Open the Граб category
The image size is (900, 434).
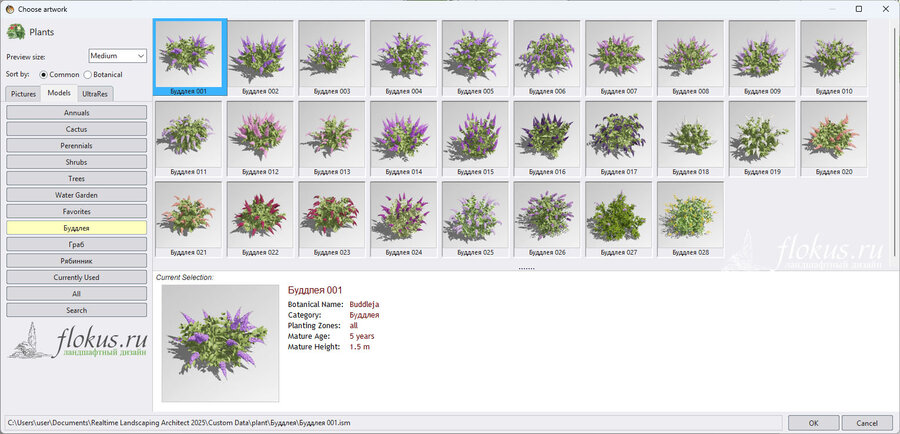click(76, 245)
